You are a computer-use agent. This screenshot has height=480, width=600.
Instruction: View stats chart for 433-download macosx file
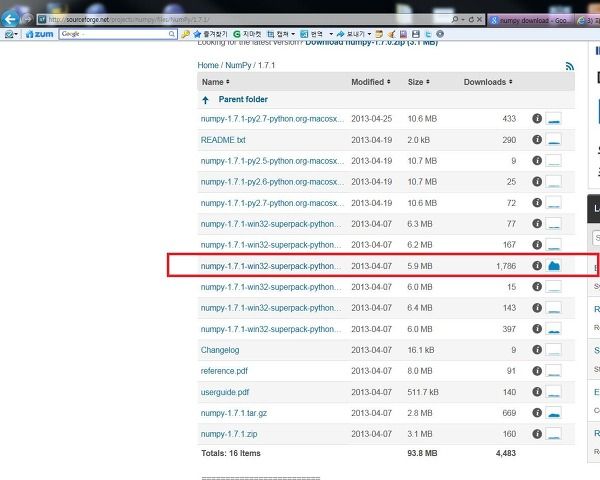(x=554, y=119)
